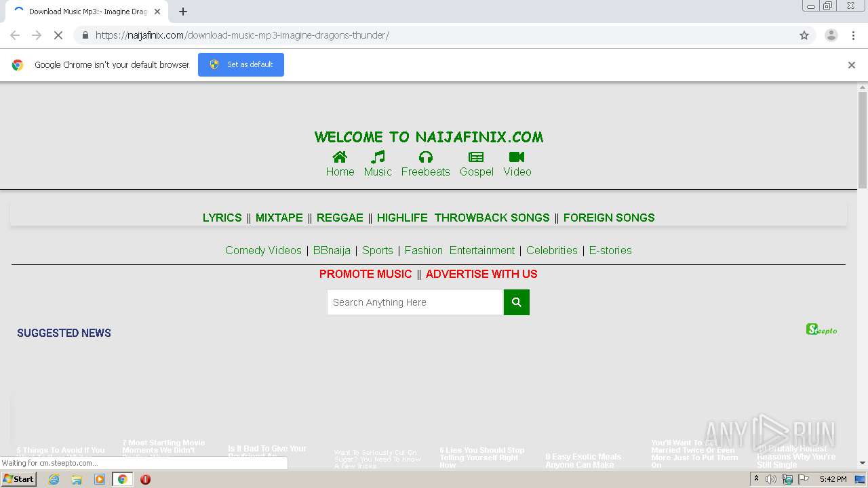
Task: Open the Chrome profile avatar icon
Action: (x=831, y=35)
